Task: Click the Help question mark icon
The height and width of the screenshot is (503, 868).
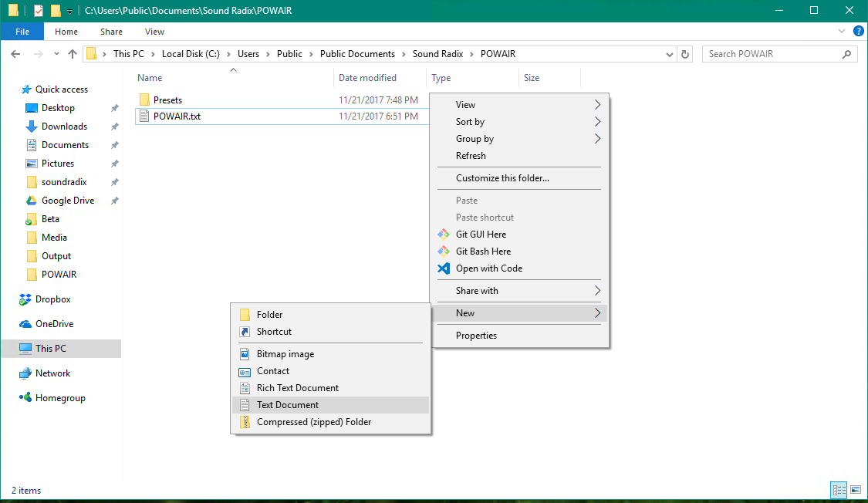Action: [858, 32]
